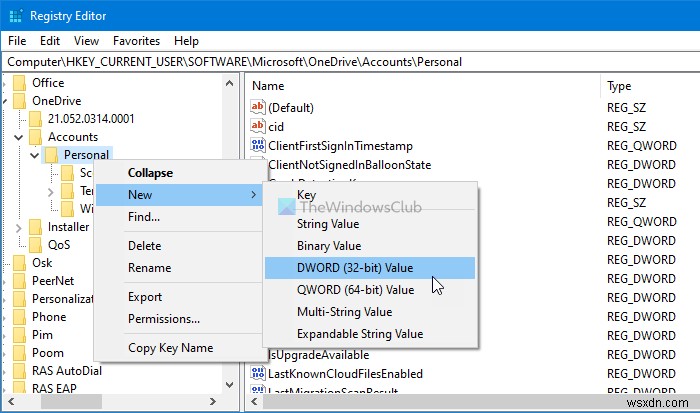Screen dimensions: 700x413
Task: Create a new QWORD (64-bit) Value
Action: point(370,290)
